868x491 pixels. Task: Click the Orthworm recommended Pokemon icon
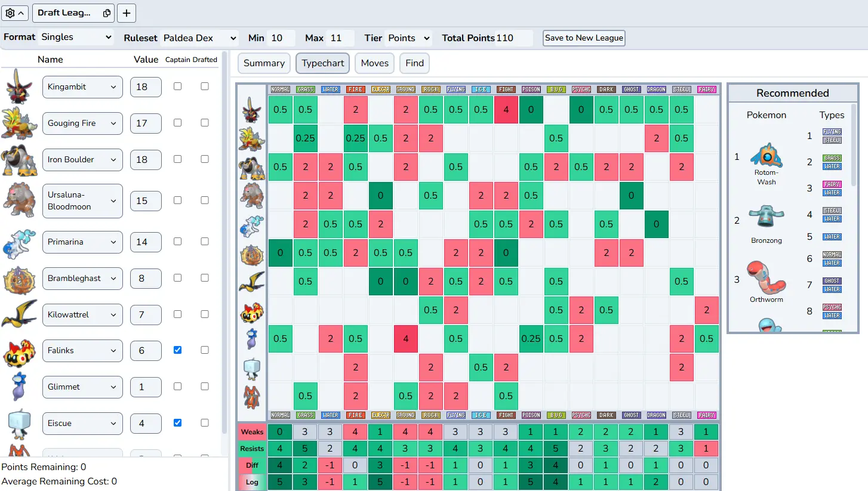pos(766,278)
